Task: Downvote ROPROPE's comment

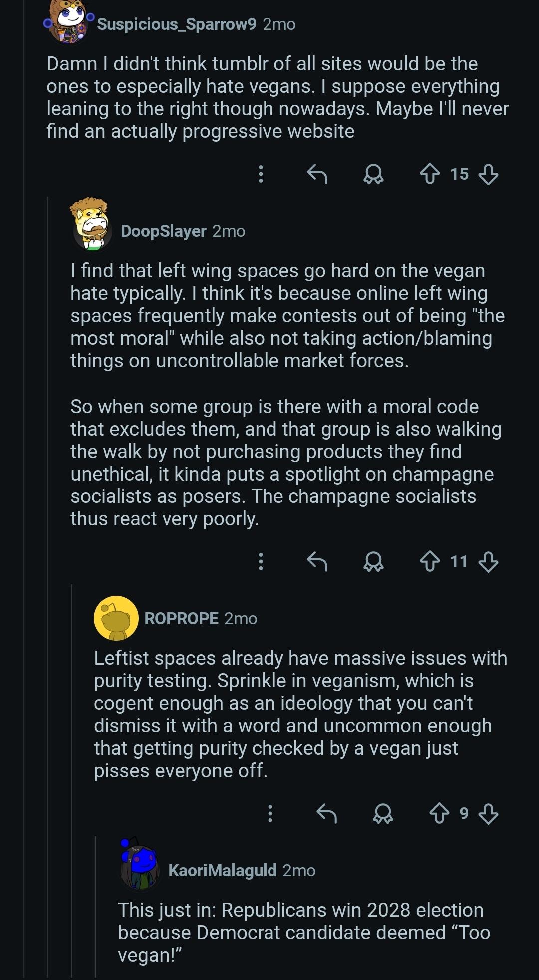Action: click(x=488, y=814)
